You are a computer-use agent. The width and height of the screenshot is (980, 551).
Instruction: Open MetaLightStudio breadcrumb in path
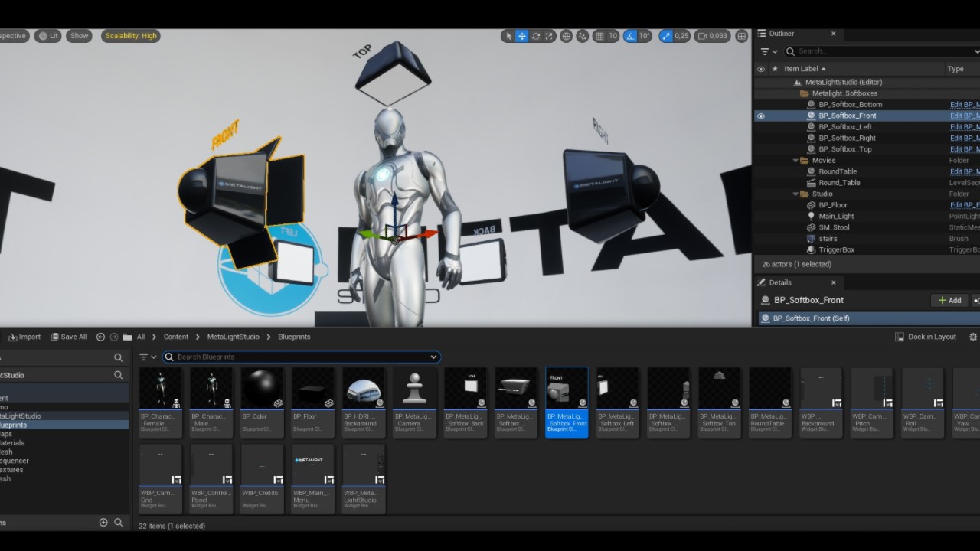(x=233, y=337)
